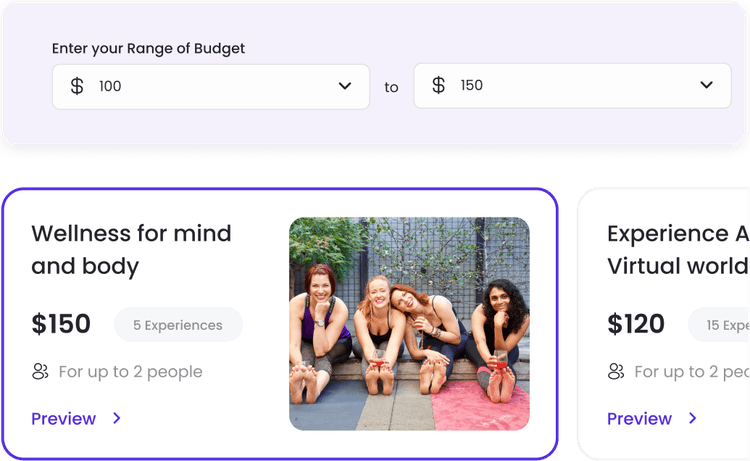Click the people icon on the Wellness card
Viewport: 750px width, 461px height.
click(40, 372)
